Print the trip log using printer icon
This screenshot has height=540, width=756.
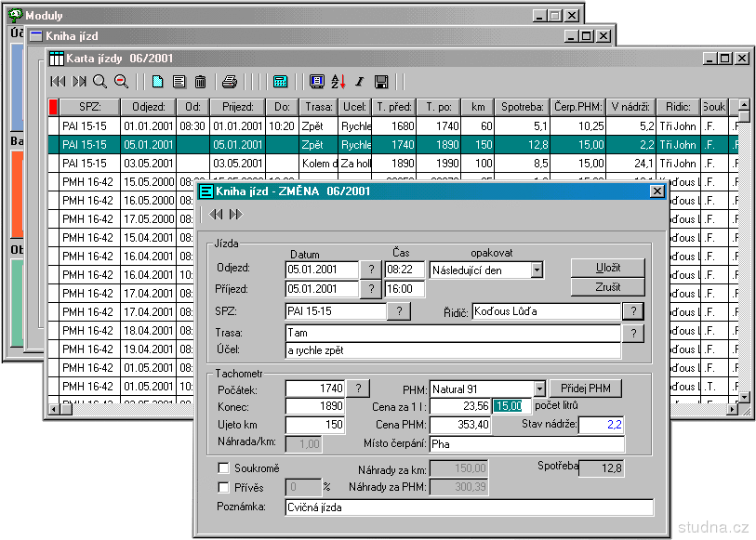click(x=230, y=82)
